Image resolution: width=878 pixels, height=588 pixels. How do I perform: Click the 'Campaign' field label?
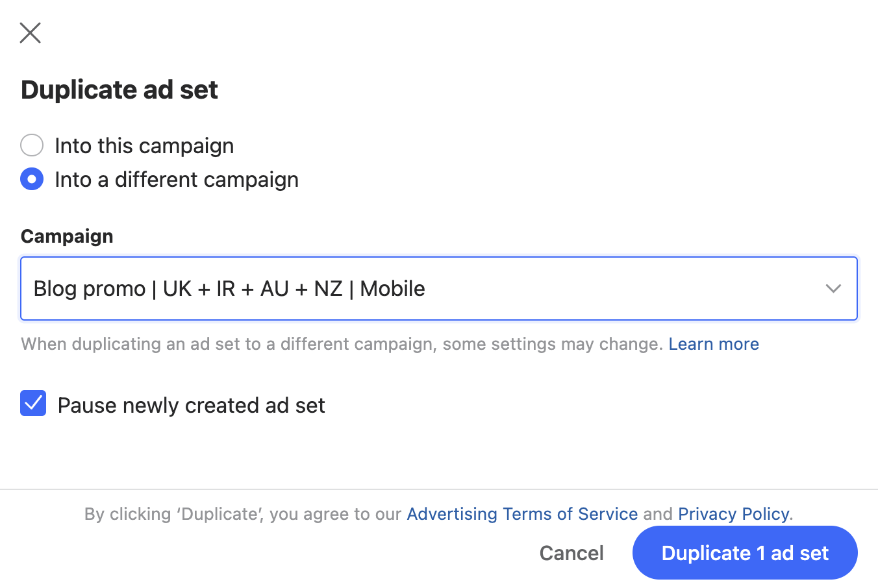click(67, 236)
